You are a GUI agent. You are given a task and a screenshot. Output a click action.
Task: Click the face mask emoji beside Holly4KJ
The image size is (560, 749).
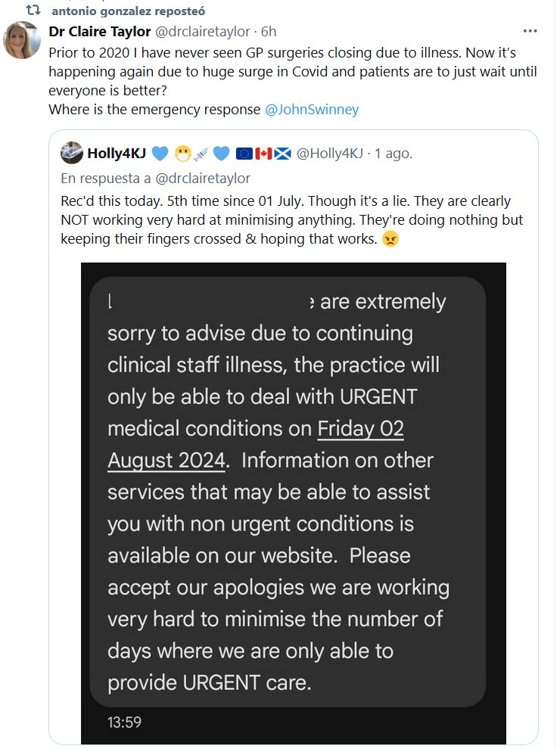pos(182,153)
